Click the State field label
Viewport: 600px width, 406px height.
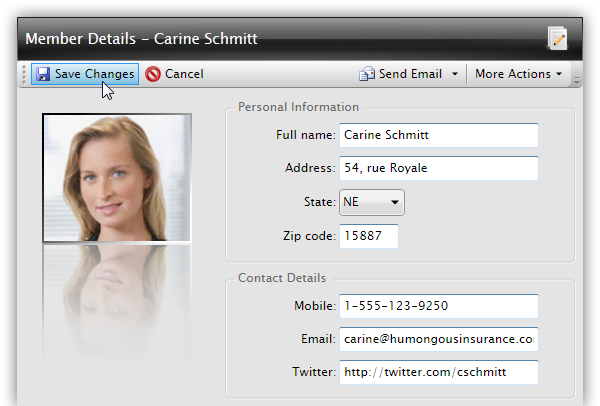[318, 202]
